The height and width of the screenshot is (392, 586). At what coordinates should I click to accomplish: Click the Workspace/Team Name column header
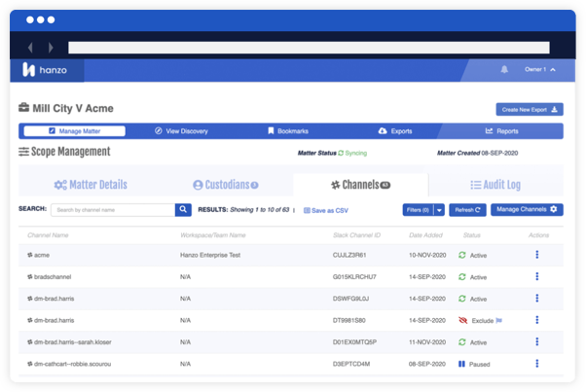coord(213,235)
